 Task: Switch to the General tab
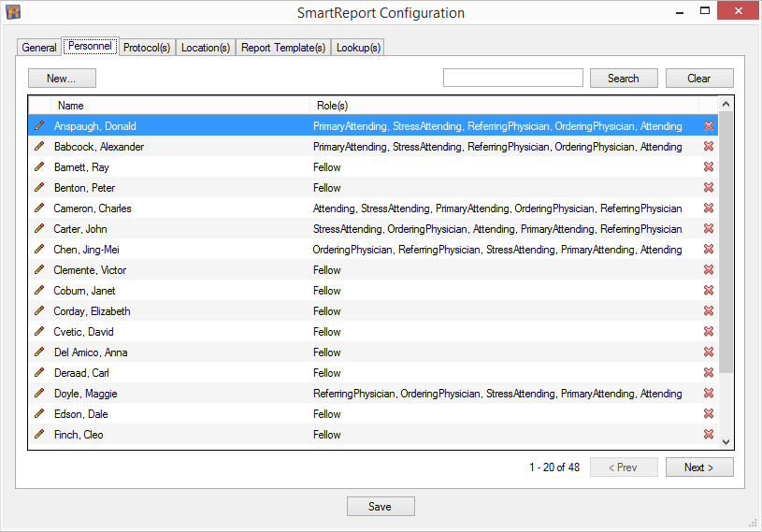tap(39, 48)
